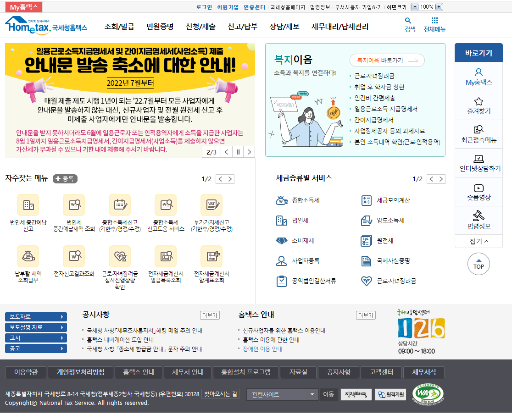The image size is (512, 420).
Task: Select the 공익법인결산서류 service
Action: click(x=306, y=281)
